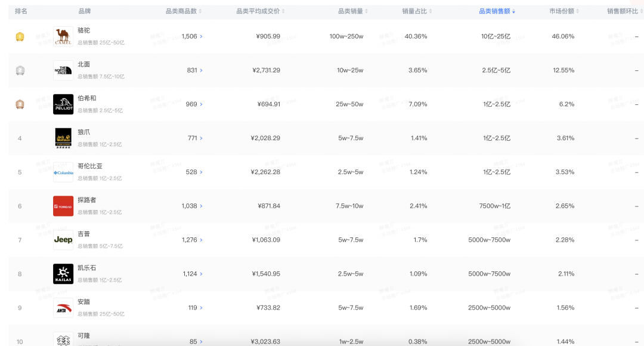Open 狼爪 product count 771 details
644x346 pixels.
195,138
